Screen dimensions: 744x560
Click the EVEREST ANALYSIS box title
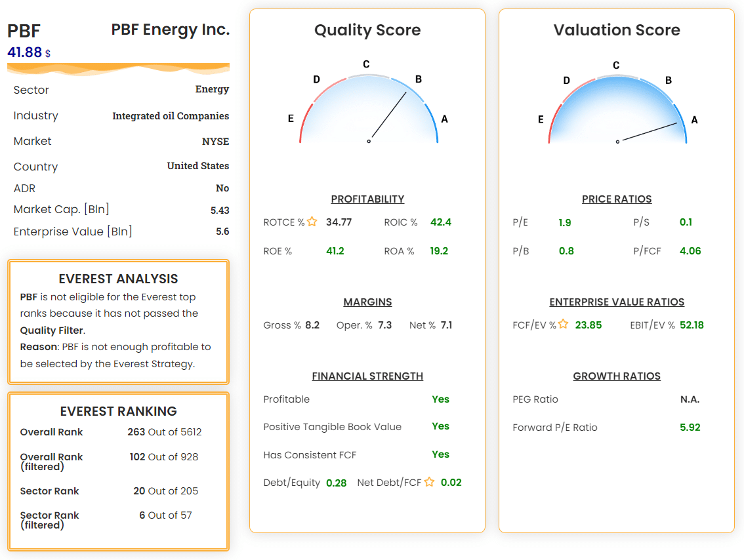pyautogui.click(x=118, y=279)
